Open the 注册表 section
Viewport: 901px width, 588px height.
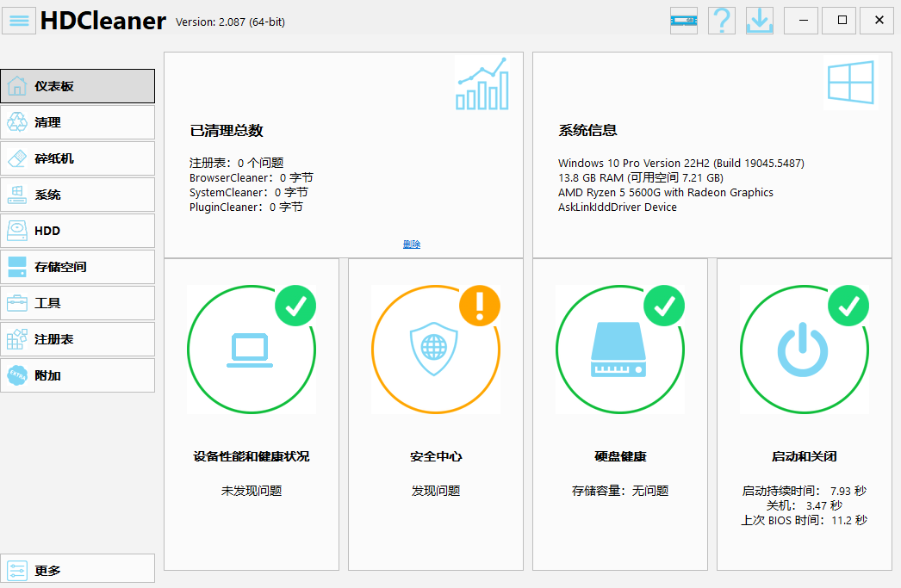coord(78,339)
